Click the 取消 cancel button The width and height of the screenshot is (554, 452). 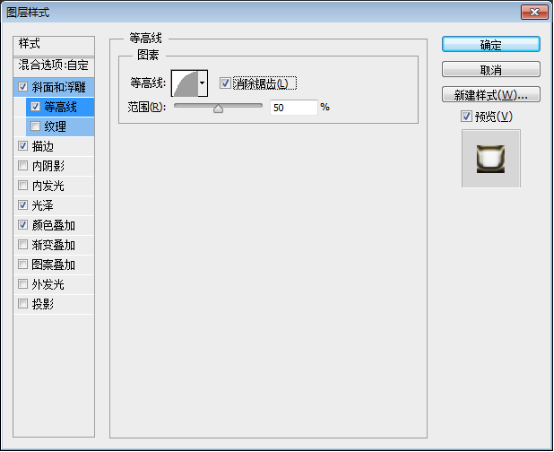[x=491, y=70]
